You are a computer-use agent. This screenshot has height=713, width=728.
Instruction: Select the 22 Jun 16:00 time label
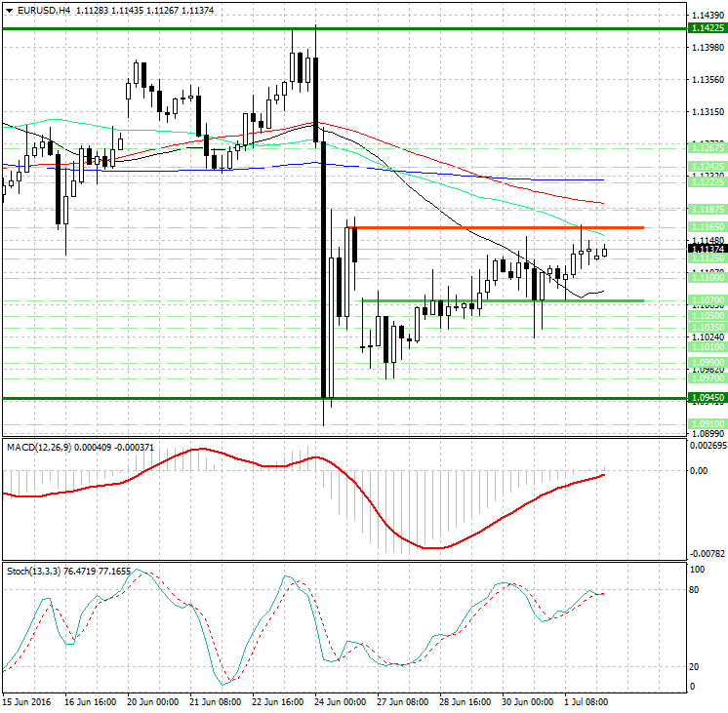tap(278, 702)
